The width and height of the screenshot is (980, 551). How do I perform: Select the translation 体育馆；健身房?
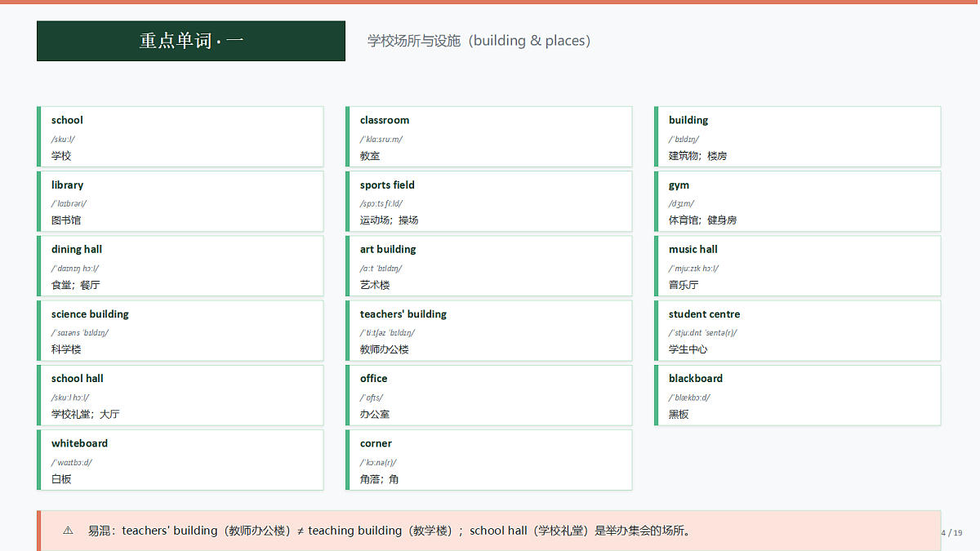pos(703,220)
